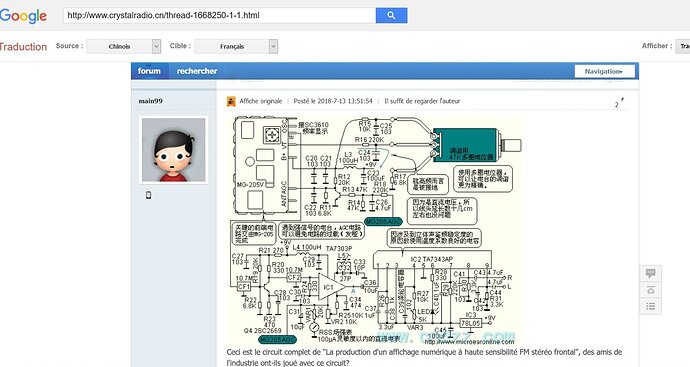This screenshot has height=367, width=690.
Task: Open the Cible language dropdown showing Français
Action: pyautogui.click(x=236, y=46)
